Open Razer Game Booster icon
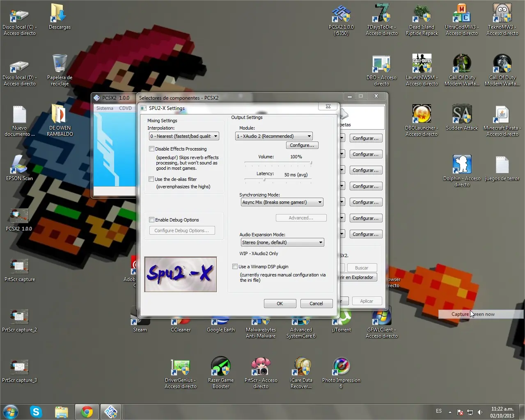The height and width of the screenshot is (420, 525). 221,372
